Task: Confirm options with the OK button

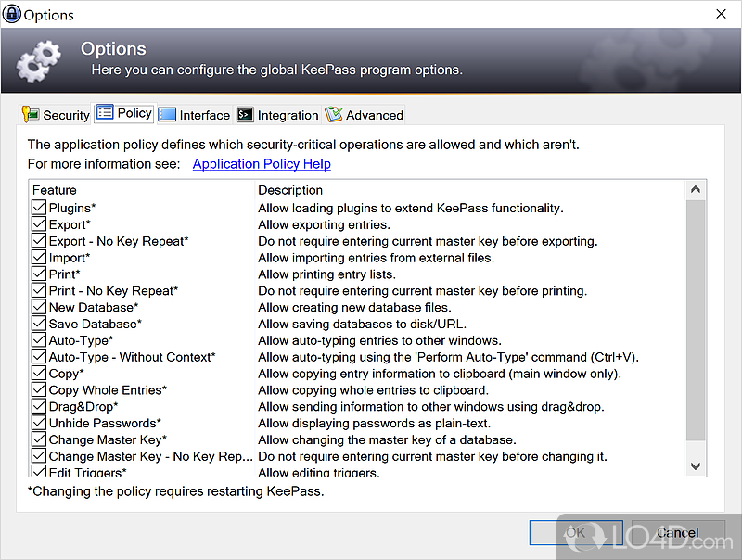Action: click(x=576, y=532)
